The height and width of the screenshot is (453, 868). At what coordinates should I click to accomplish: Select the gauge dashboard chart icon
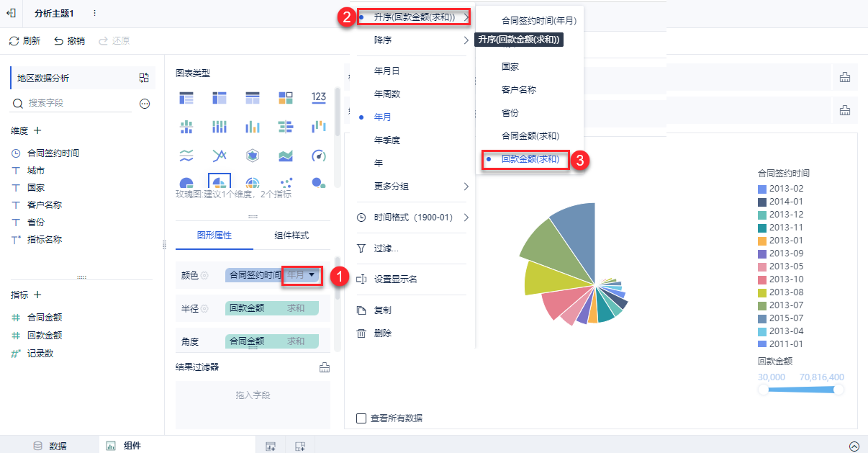click(x=319, y=156)
